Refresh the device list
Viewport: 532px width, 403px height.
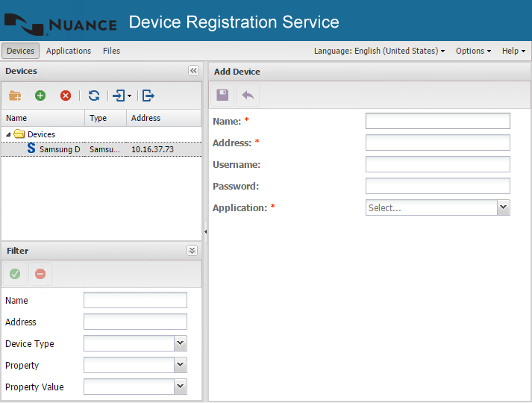tap(94, 96)
